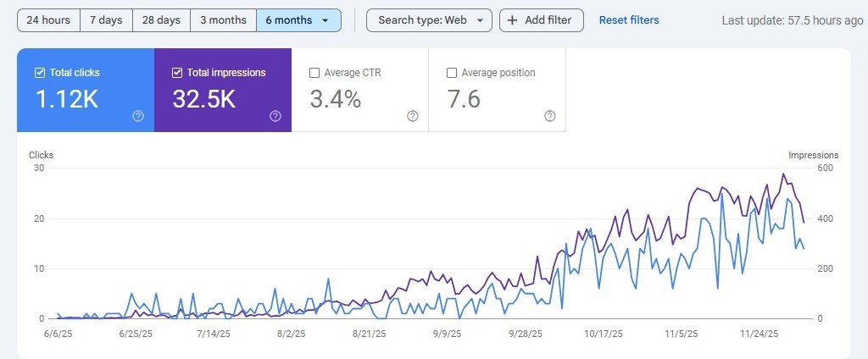Click help icon on Total impressions card
868x359 pixels.
275,116
